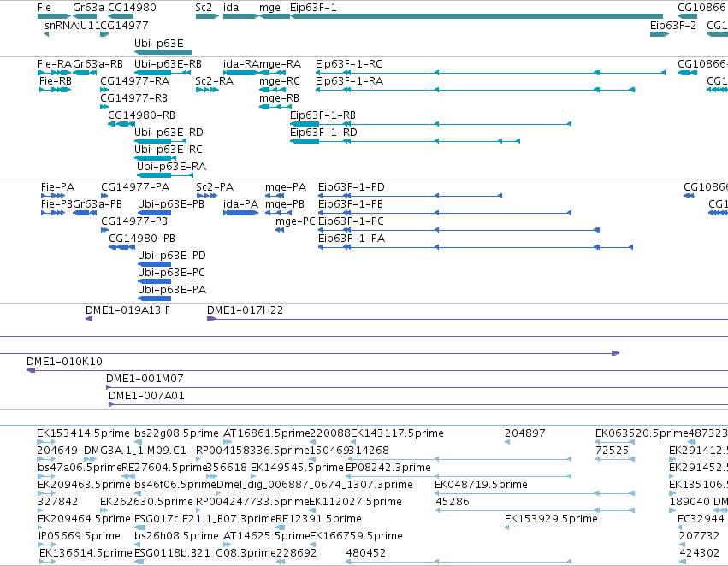
Task: Open the Ubi-p63E gene feature
Action: click(x=163, y=52)
